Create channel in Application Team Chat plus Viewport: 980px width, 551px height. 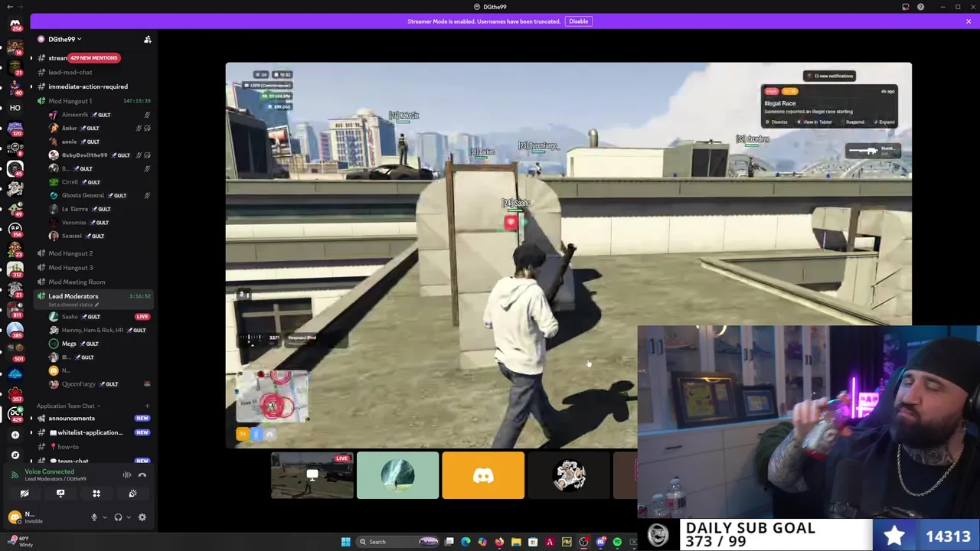point(147,406)
